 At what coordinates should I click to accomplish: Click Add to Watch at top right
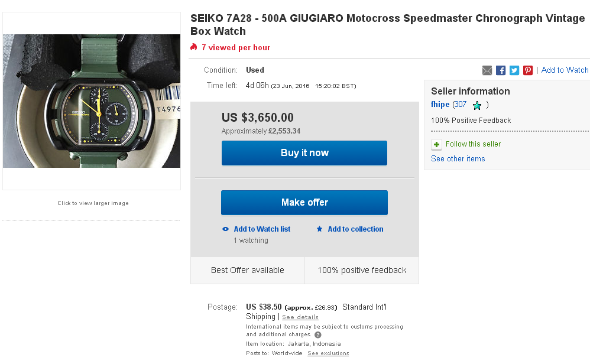pos(565,70)
